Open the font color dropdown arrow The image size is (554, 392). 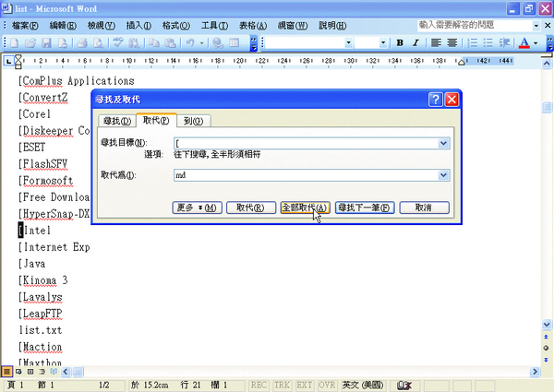(x=536, y=43)
